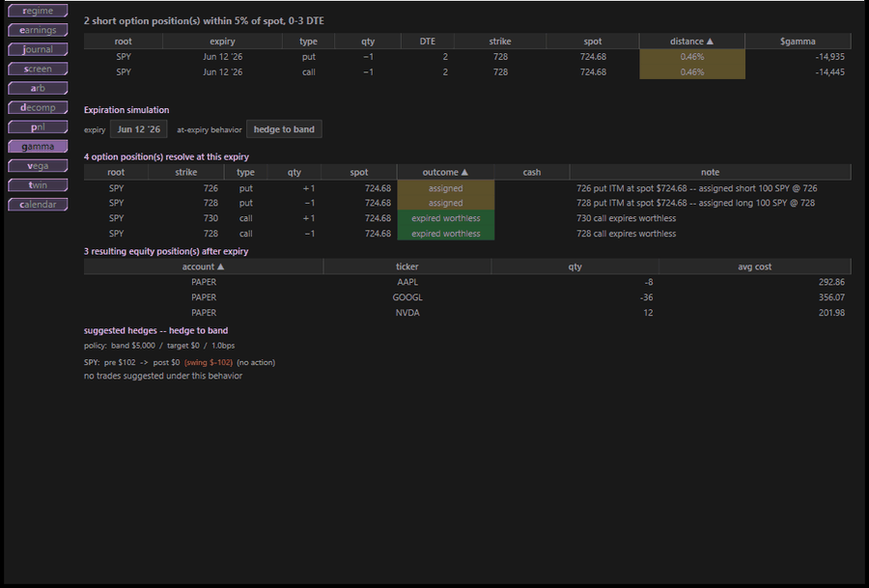Open the pnl page
The height and width of the screenshot is (588, 869).
click(x=38, y=126)
